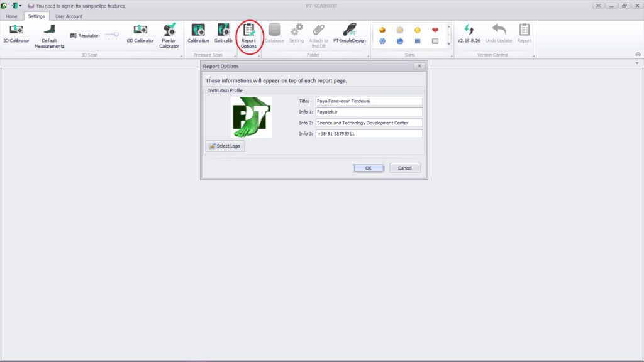
Task: Open 3D Scan group launcher
Action: coord(182,56)
